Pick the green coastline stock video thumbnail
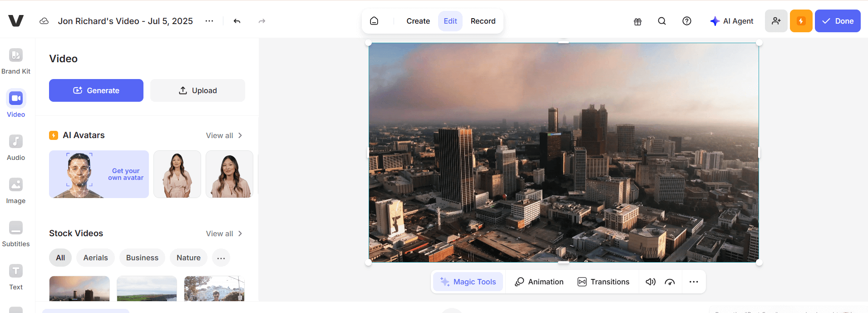 pyautogui.click(x=147, y=288)
